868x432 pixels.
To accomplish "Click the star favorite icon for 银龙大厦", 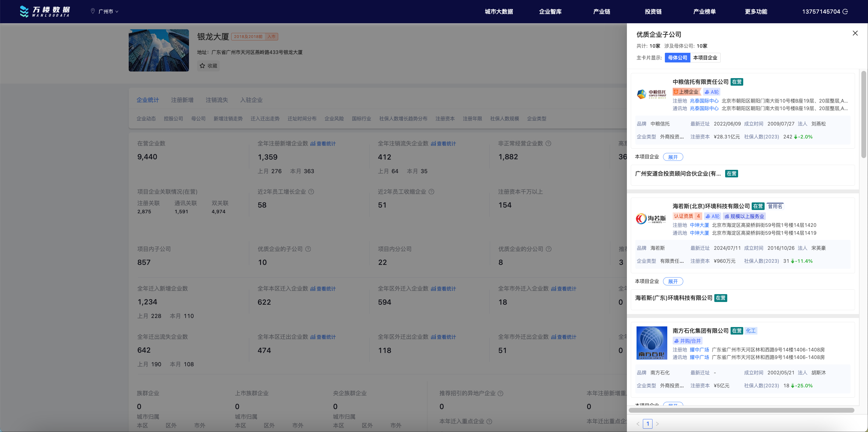I will coord(202,66).
